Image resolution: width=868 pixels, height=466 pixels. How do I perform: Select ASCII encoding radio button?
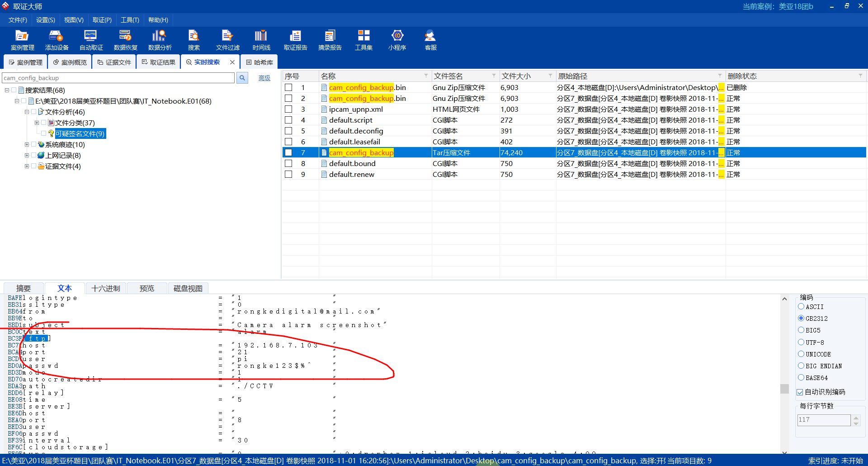pyautogui.click(x=801, y=306)
